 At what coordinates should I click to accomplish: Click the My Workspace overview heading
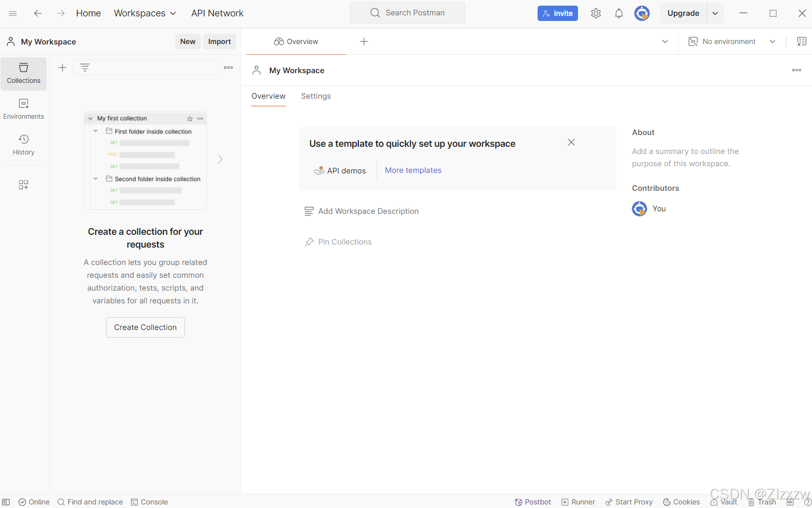click(297, 71)
